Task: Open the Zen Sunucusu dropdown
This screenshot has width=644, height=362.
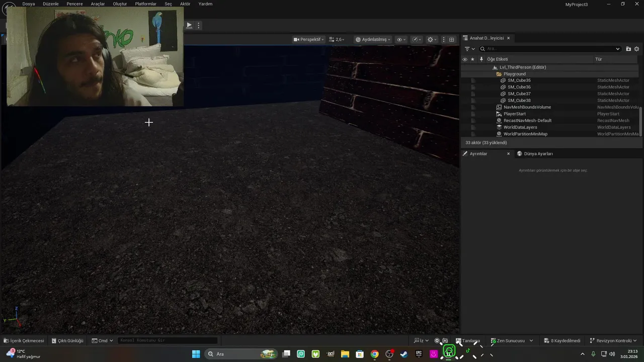Action: pyautogui.click(x=512, y=341)
